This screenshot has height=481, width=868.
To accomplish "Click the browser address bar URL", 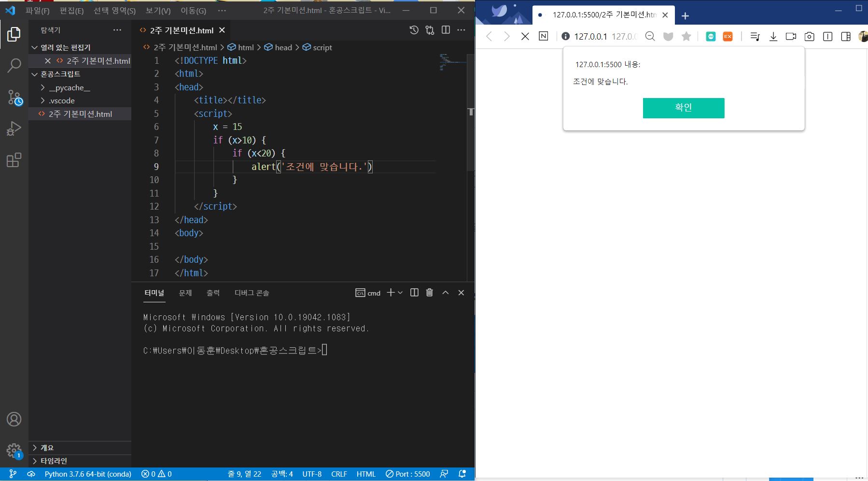I will click(605, 36).
